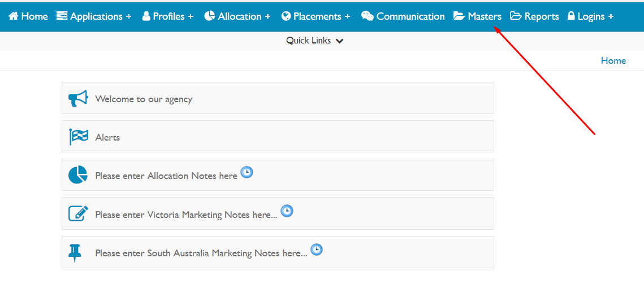Image resolution: width=644 pixels, height=293 pixels.
Task: Open the Masters menu item
Action: pos(477,16)
